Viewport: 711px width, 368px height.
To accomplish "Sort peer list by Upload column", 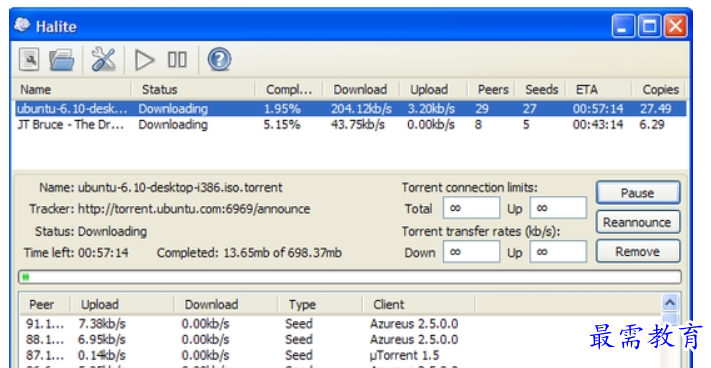I will click(x=122, y=304).
